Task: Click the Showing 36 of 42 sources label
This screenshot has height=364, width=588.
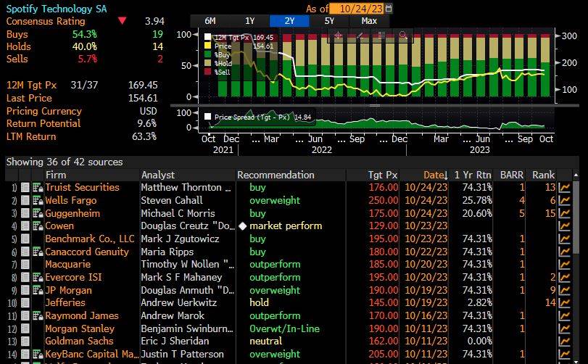Action: coord(65,162)
